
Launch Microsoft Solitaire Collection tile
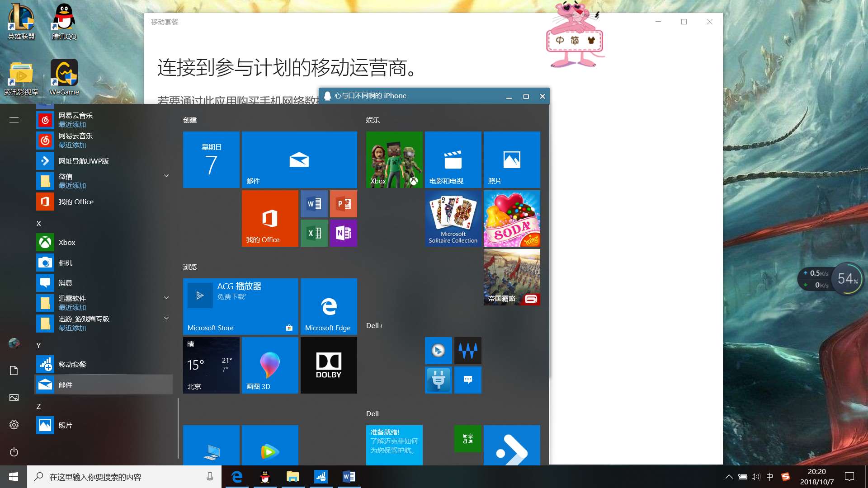pyautogui.click(x=453, y=218)
